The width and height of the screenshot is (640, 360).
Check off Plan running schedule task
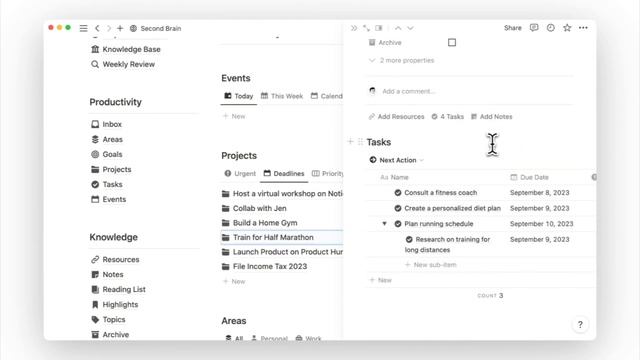point(398,224)
